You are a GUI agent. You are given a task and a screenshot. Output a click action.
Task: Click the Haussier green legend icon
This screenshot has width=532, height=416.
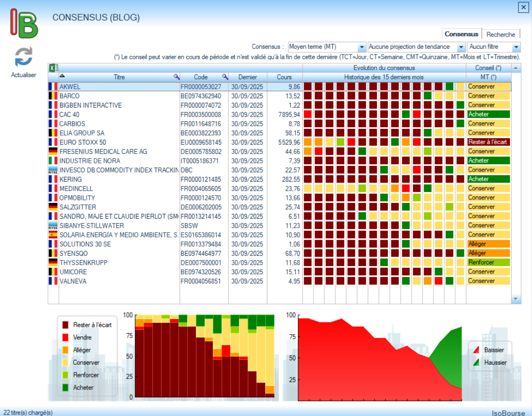(x=476, y=362)
